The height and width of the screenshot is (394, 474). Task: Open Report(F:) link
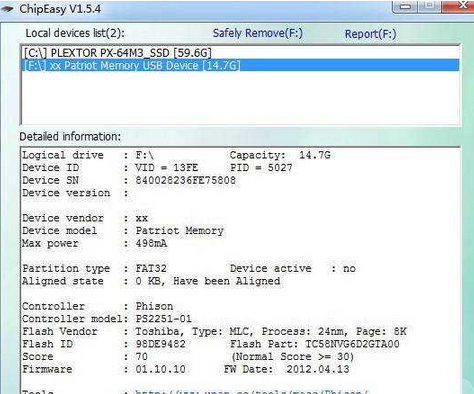(x=370, y=34)
